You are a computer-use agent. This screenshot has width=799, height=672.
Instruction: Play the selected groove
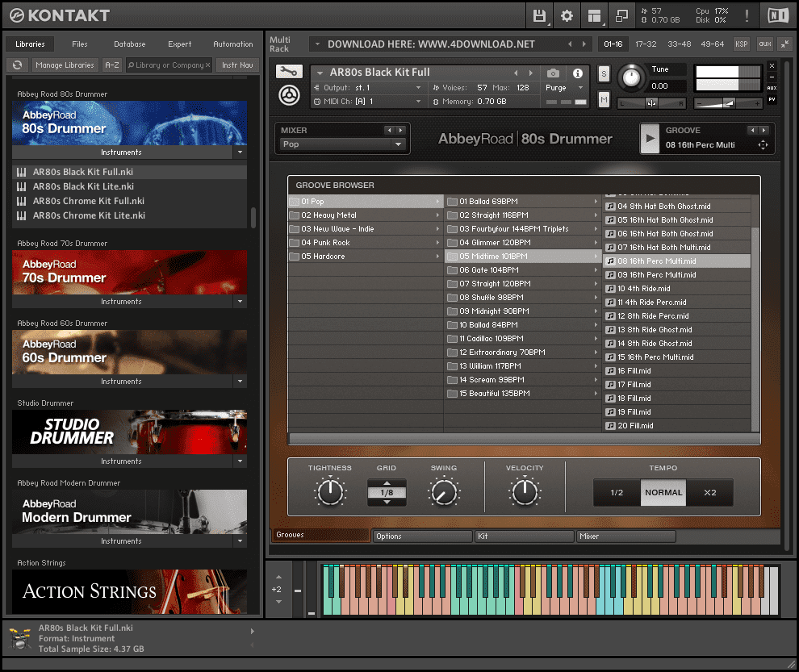point(650,138)
